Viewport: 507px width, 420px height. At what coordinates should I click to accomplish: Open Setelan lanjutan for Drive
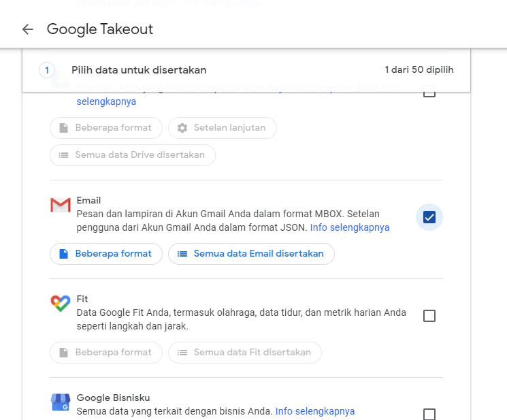tap(222, 128)
